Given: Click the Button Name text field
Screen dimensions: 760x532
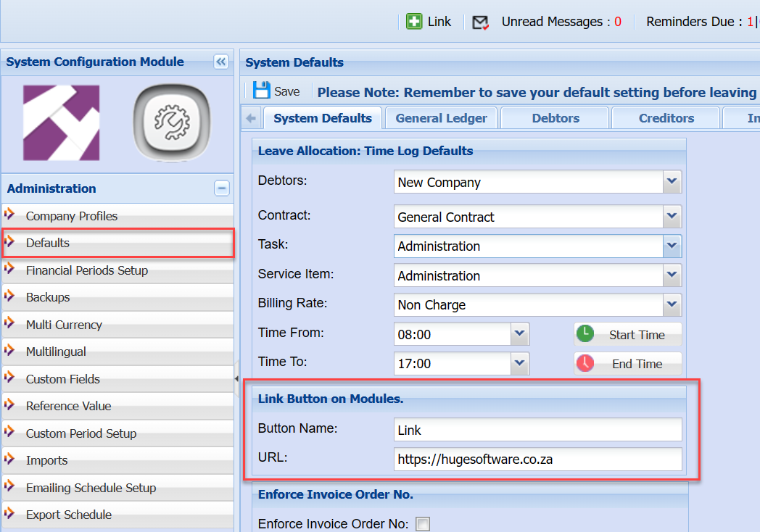Looking at the screenshot, I should (x=537, y=430).
